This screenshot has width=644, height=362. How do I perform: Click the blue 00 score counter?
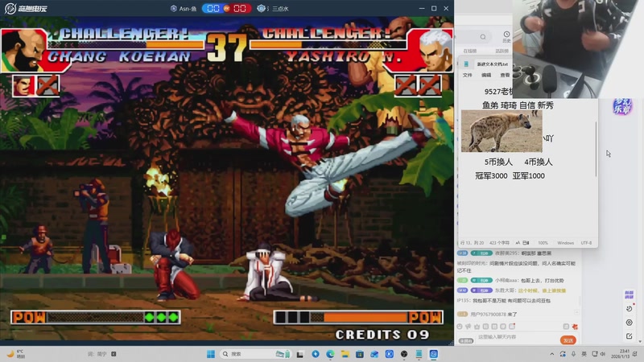click(x=213, y=8)
